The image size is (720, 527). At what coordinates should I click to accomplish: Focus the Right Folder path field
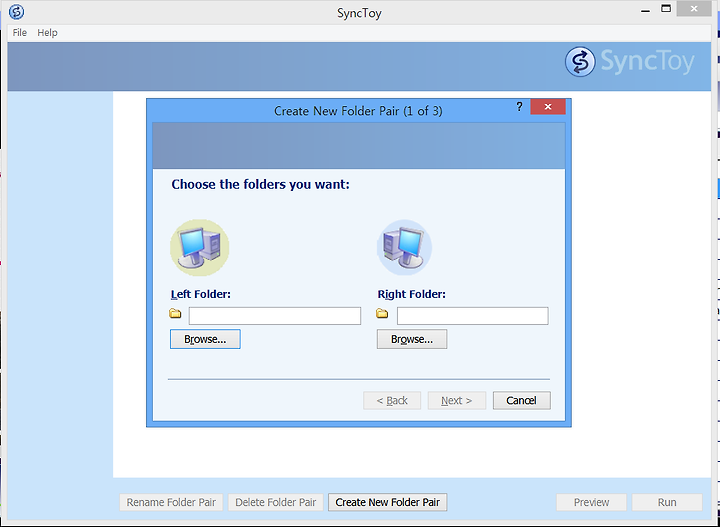472,316
